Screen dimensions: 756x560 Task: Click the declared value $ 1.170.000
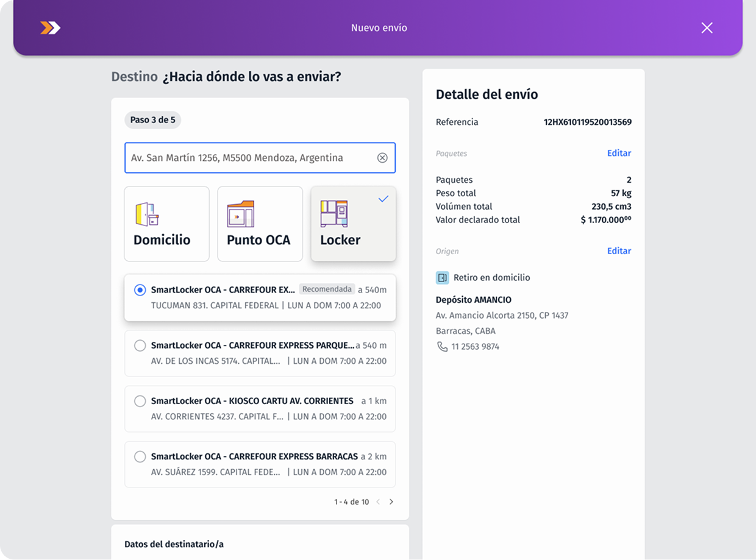[606, 220]
